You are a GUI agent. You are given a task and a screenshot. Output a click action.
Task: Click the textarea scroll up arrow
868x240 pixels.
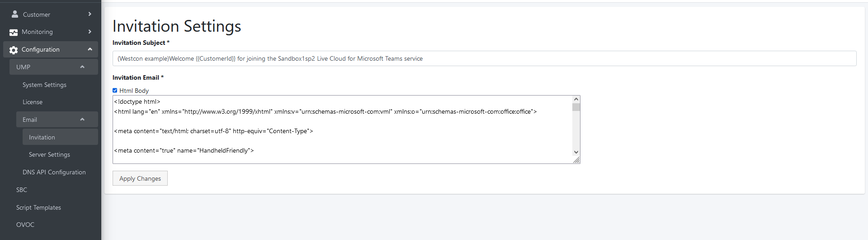(576, 99)
